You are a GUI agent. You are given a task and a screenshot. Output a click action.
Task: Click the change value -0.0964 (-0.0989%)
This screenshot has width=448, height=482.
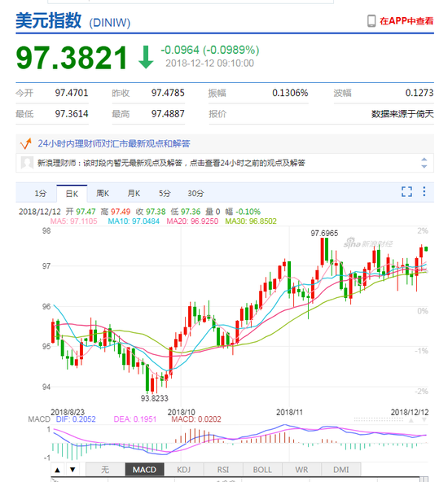[x=210, y=50]
